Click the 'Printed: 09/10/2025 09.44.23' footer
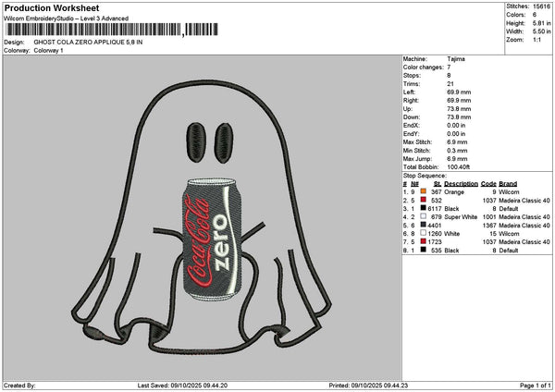Screen dimensions: 555x392 click(x=368, y=386)
